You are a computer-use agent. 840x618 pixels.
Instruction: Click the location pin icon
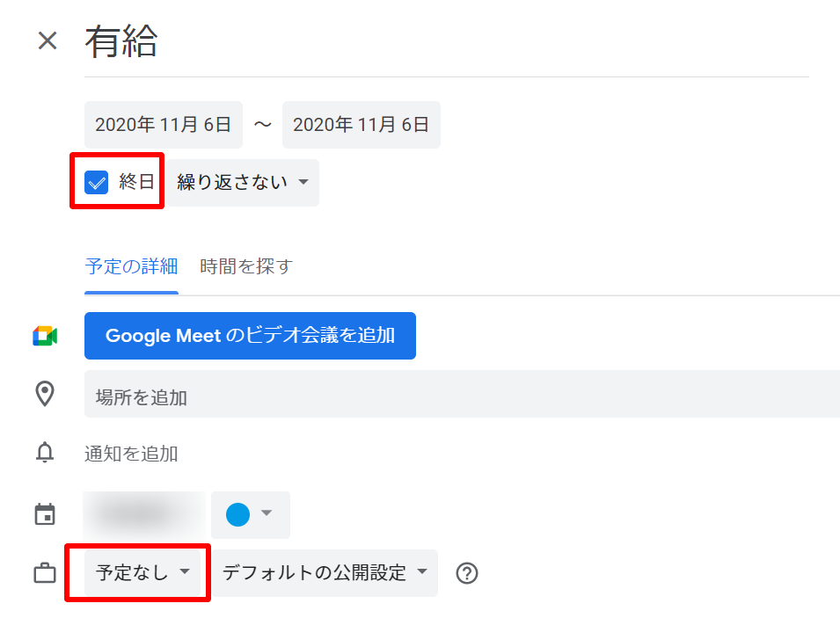(x=45, y=394)
